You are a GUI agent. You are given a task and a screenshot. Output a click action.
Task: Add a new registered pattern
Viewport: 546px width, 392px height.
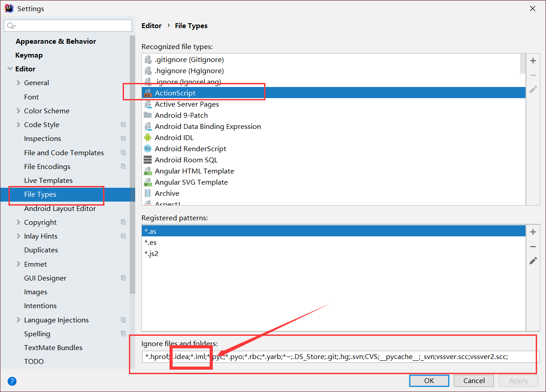coord(533,232)
